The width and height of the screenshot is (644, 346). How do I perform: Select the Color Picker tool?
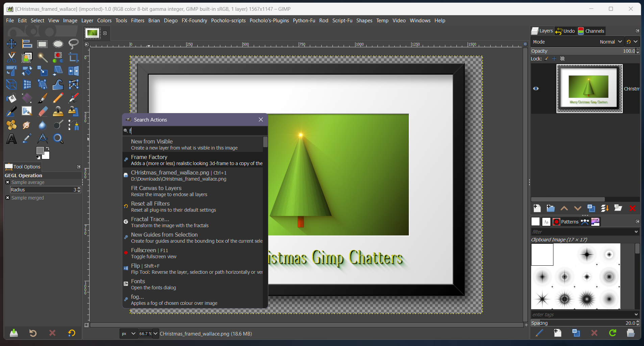(27, 138)
